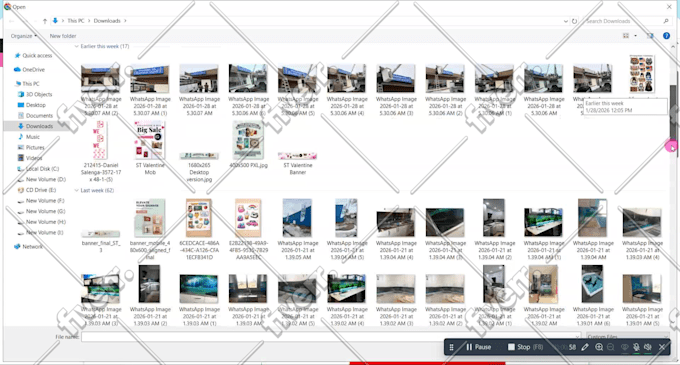Select WhatsApp Image 5.30.07 AM (2)
Screen dimensions: 680x365
coord(101,90)
